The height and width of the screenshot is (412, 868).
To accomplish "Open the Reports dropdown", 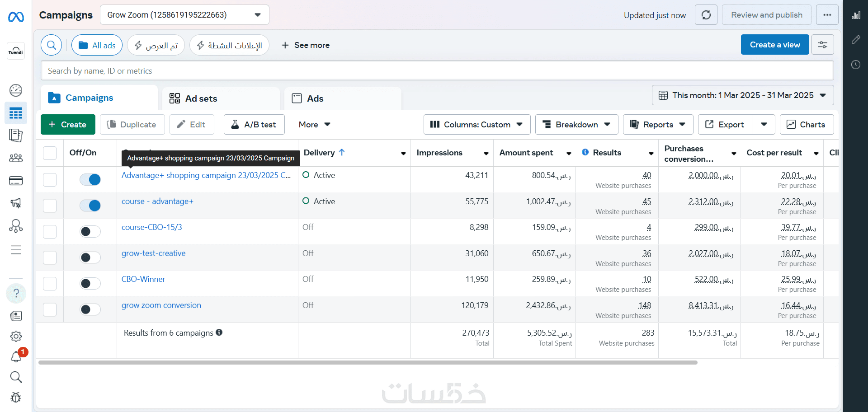I will (658, 125).
